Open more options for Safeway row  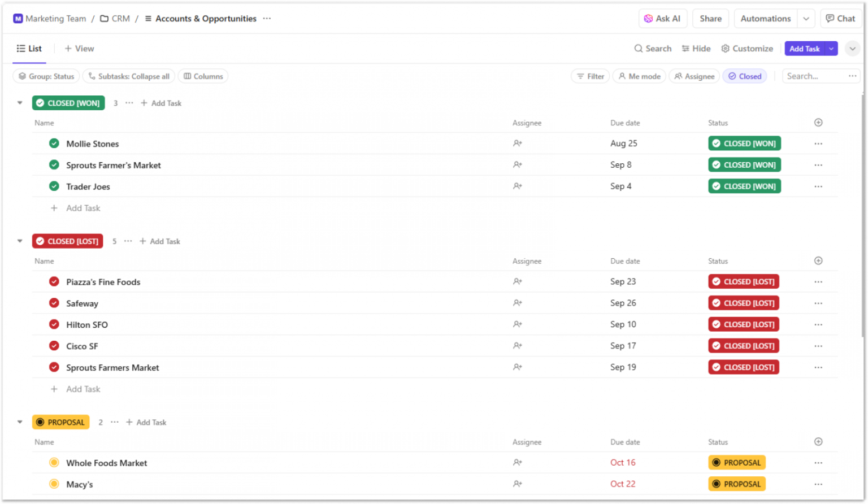click(x=818, y=303)
